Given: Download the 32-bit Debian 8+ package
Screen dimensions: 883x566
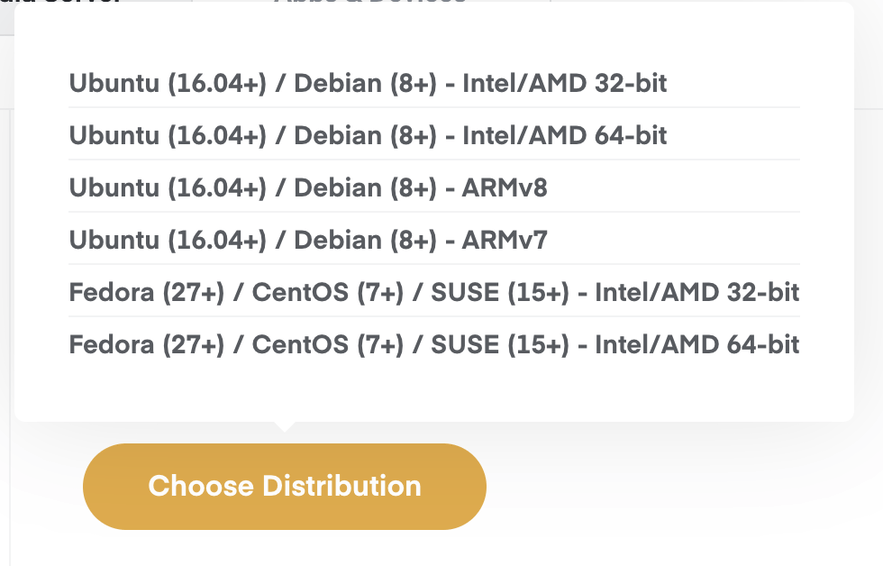Looking at the screenshot, I should [367, 83].
